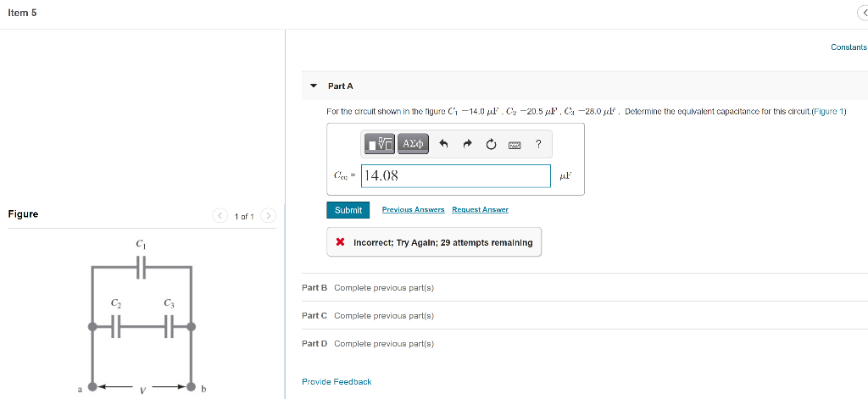868x399 pixels.
Task: Go to the previous figure arrow
Action: pos(220,215)
